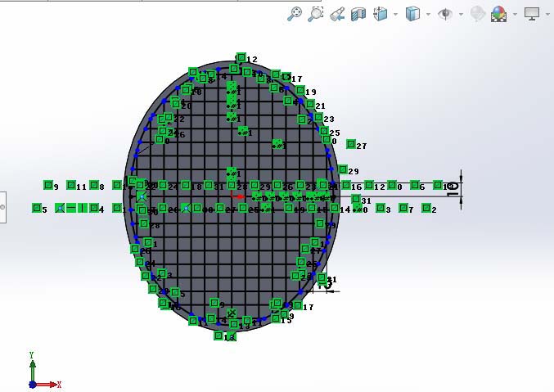The image size is (554, 392).
Task: Click relation icon labeled 19 on upper right arc
Action: coord(300,90)
